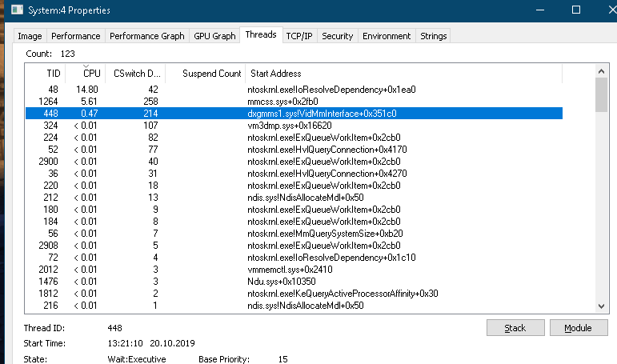Viewport: 617px width, 364px height.
Task: Maximize the Properties window
Action: coord(576,10)
